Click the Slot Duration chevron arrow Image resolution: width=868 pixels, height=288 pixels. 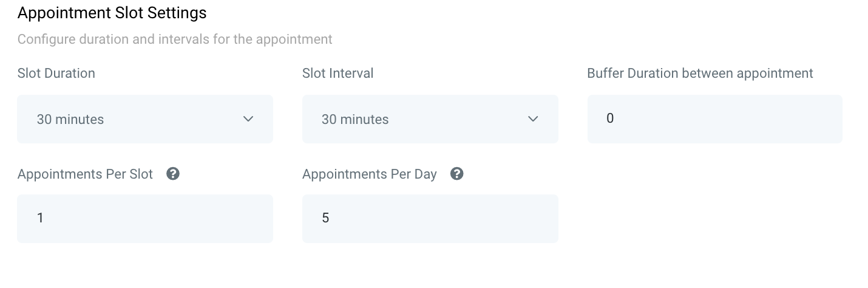pyautogui.click(x=248, y=119)
